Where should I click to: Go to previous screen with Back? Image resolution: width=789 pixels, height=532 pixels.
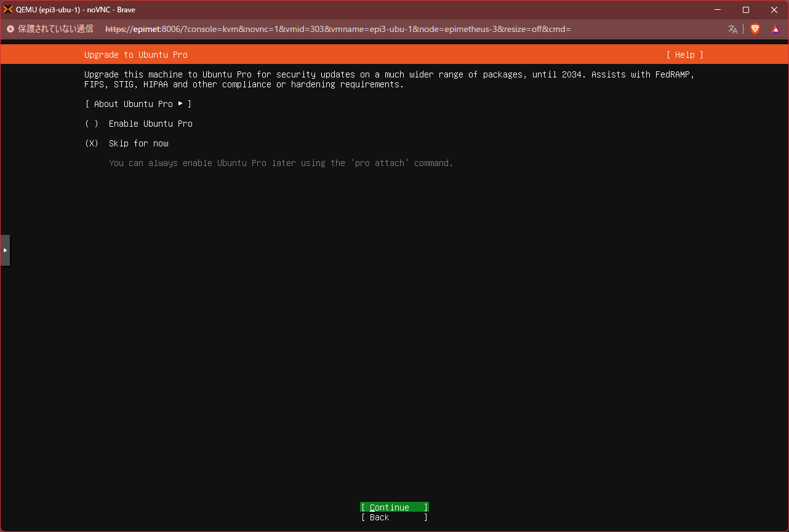tap(394, 517)
